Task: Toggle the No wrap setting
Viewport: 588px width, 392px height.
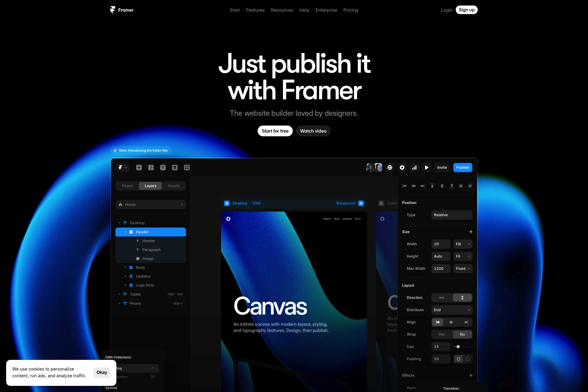Action: click(462, 334)
